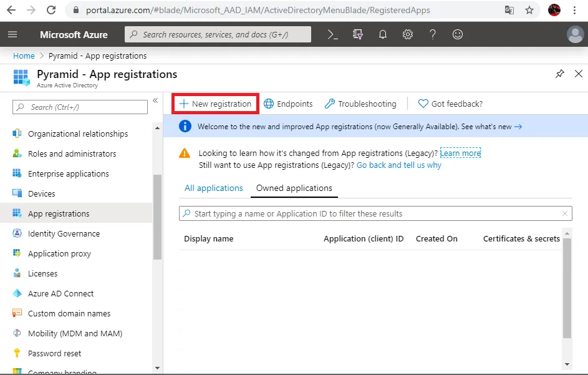The image size is (588, 375).
Task: Click the Home breadcrumb link
Action: 24,56
